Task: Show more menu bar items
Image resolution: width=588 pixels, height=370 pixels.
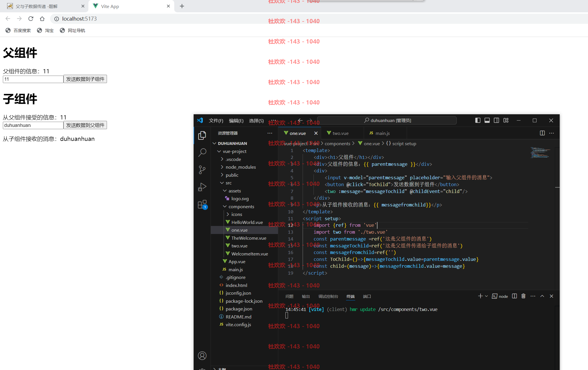Action: (273, 120)
